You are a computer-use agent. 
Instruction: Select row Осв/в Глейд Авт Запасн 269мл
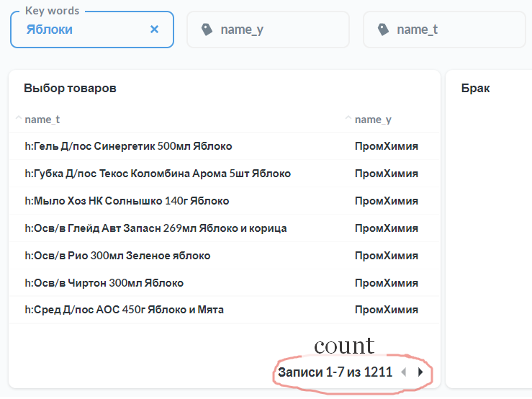coord(225,228)
